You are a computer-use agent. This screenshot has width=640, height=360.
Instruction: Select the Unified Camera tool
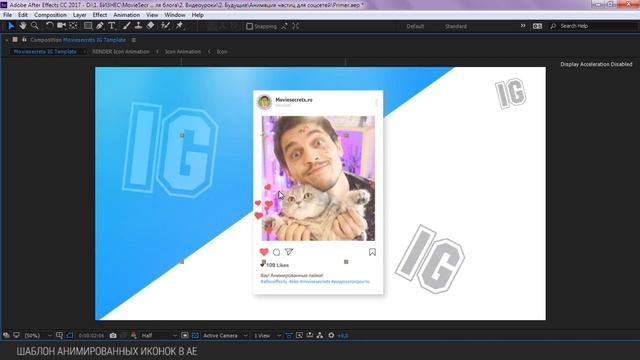tap(61, 26)
